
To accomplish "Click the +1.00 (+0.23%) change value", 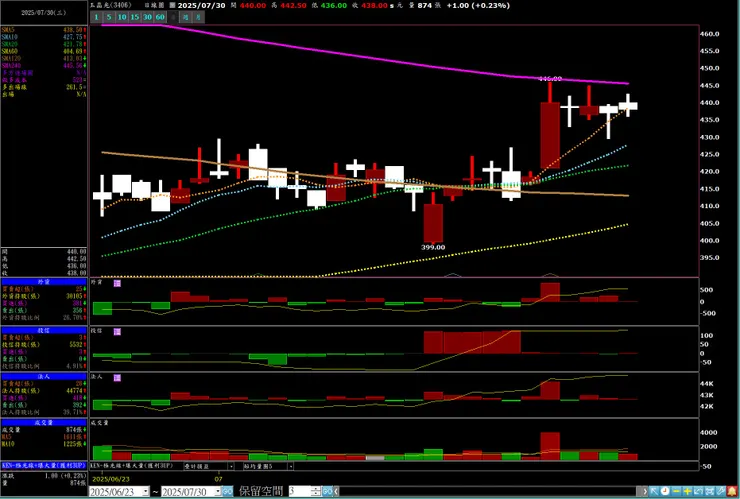I will 478,5.
